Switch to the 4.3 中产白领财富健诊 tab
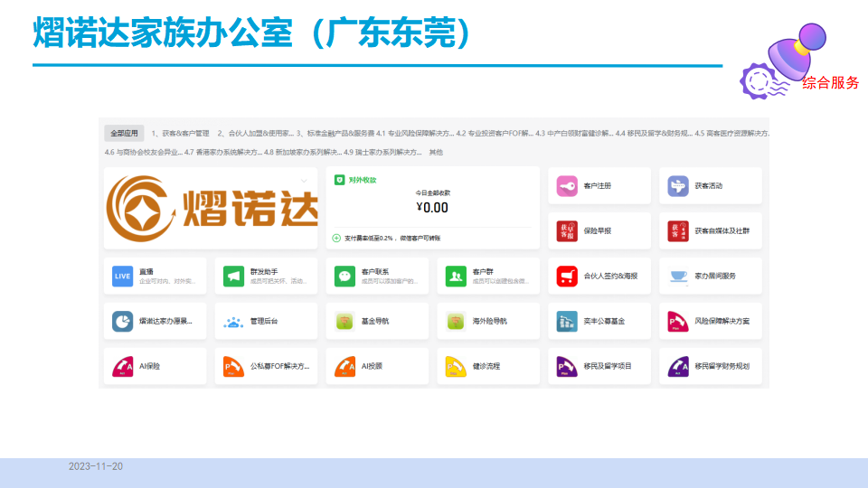The height and width of the screenshot is (488, 868). (574, 134)
